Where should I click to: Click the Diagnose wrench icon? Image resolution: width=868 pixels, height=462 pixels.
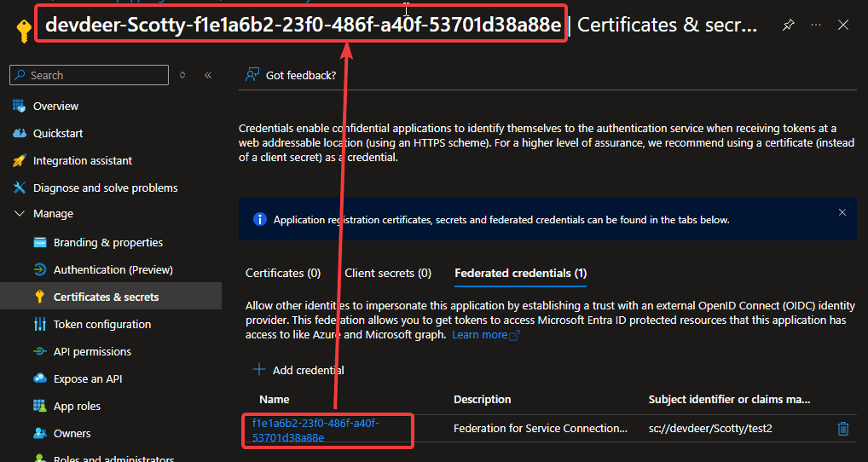(20, 188)
